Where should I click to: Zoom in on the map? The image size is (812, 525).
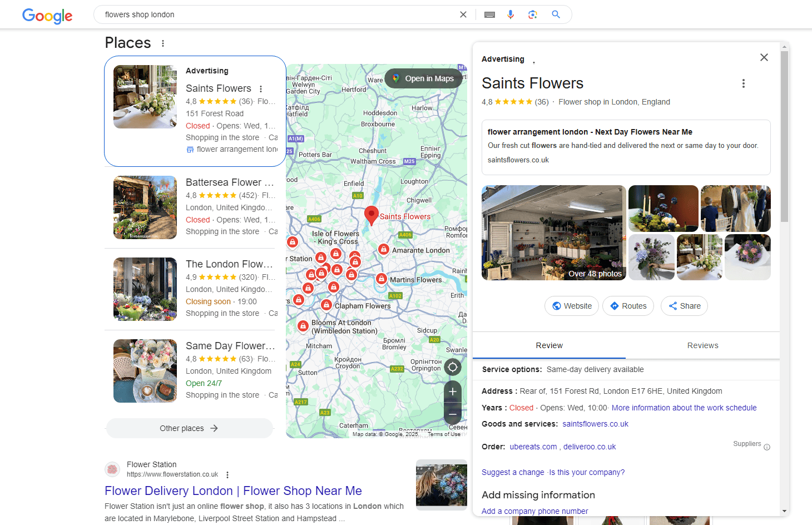[x=453, y=392]
